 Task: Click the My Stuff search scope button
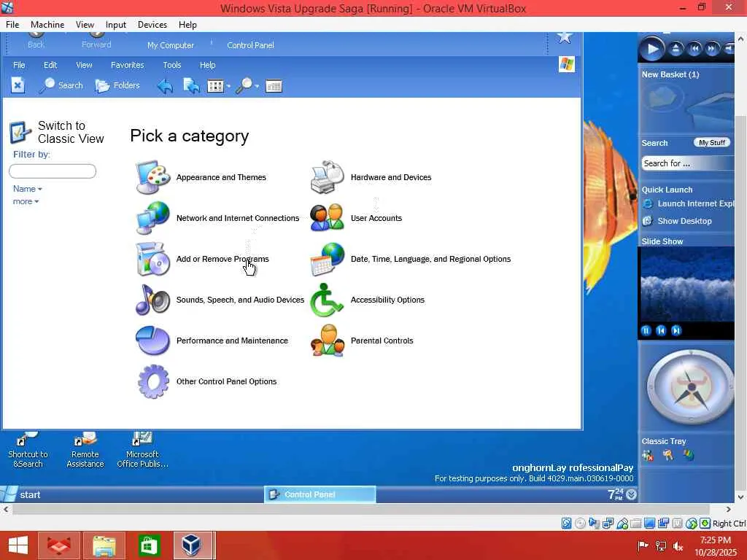point(712,143)
